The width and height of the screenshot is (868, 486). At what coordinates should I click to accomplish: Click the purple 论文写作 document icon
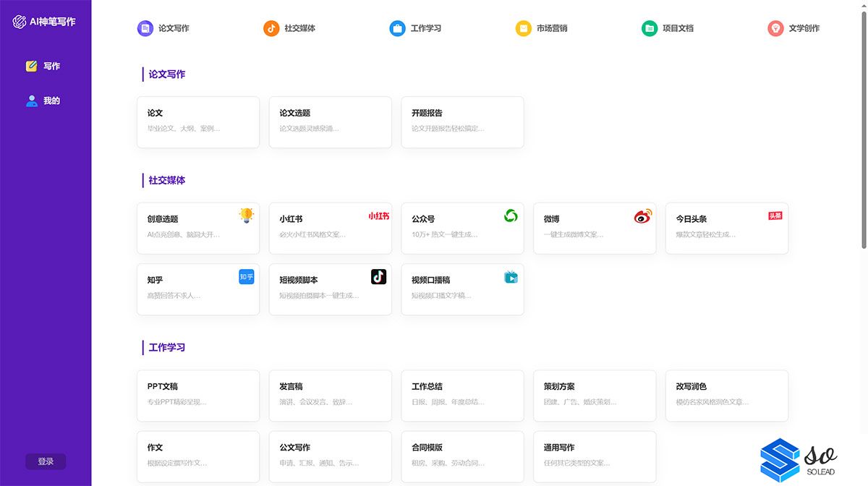[x=145, y=28]
